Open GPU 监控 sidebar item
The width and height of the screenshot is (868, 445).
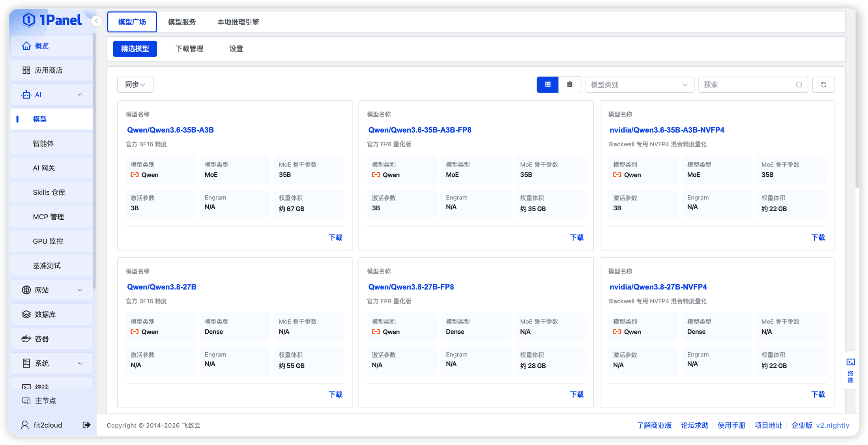pyautogui.click(x=51, y=241)
